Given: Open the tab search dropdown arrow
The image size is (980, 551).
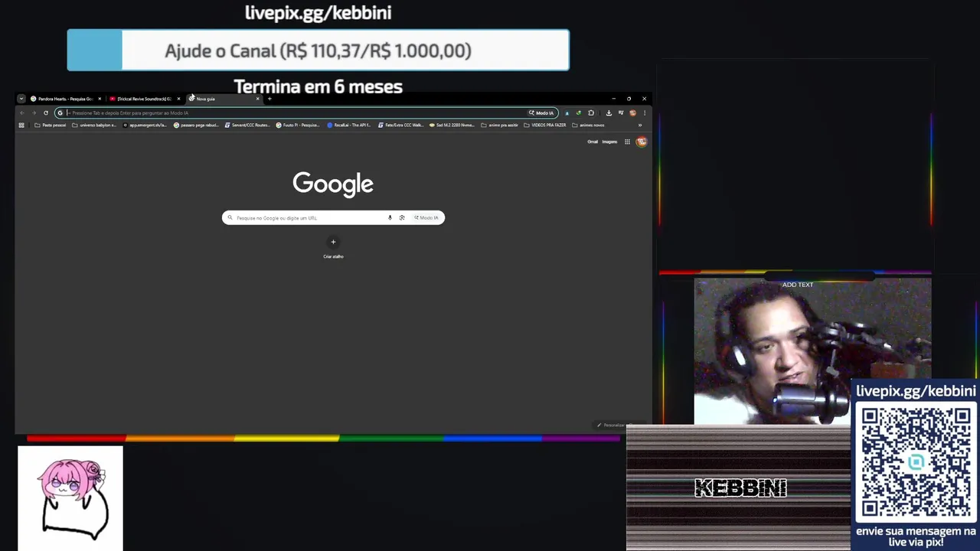Looking at the screenshot, I should tap(21, 99).
